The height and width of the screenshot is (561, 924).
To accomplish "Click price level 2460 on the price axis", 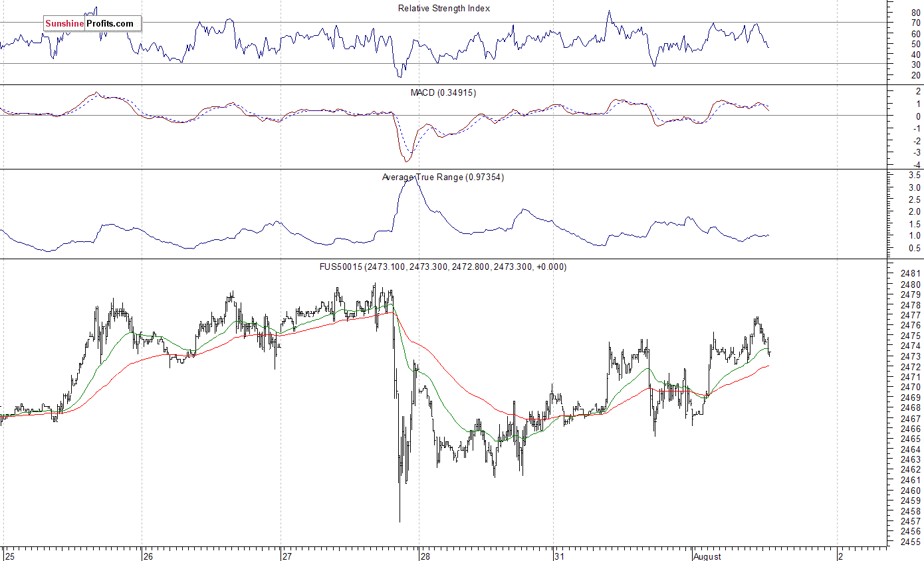I will [x=911, y=491].
